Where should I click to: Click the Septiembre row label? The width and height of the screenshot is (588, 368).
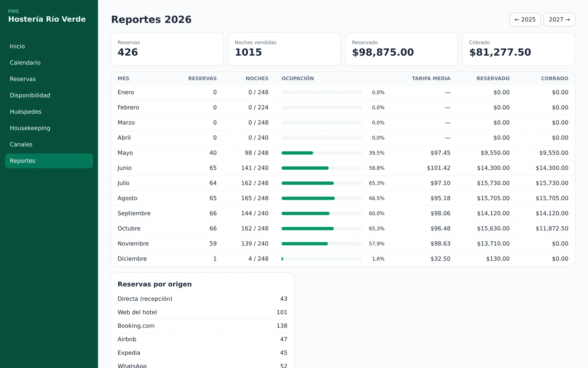134,213
